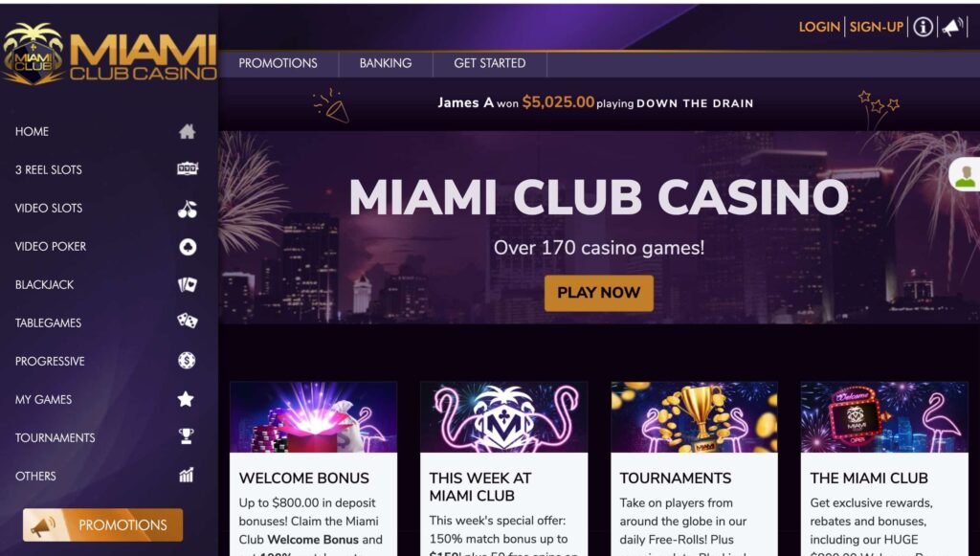Open the Others chart icon
The image size is (980, 556).
(187, 475)
